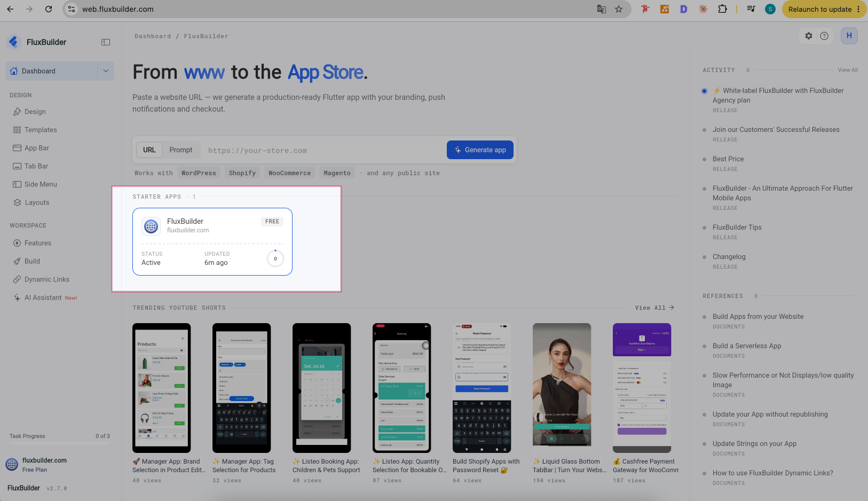
Task: Select the URL tab
Action: pyautogui.click(x=149, y=150)
